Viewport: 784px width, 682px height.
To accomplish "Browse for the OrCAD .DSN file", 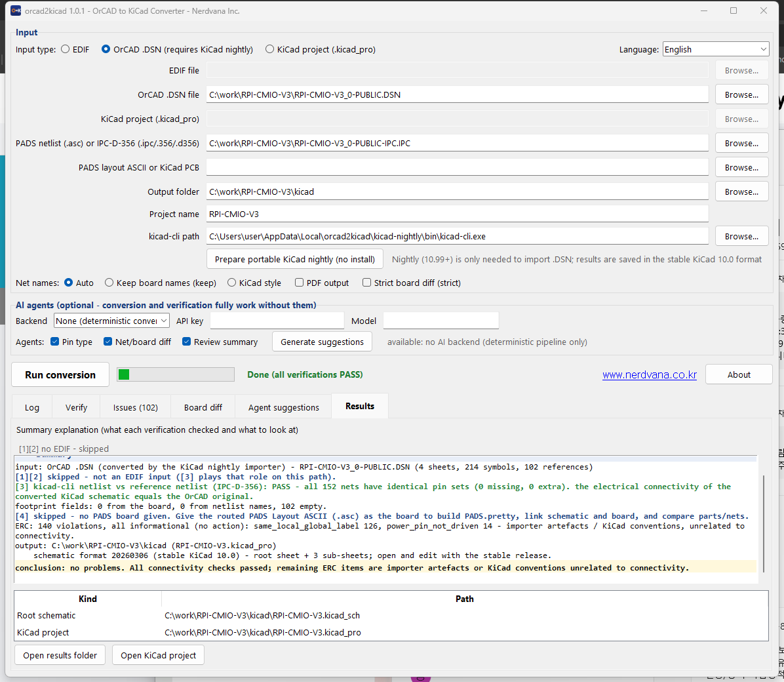I will click(741, 94).
